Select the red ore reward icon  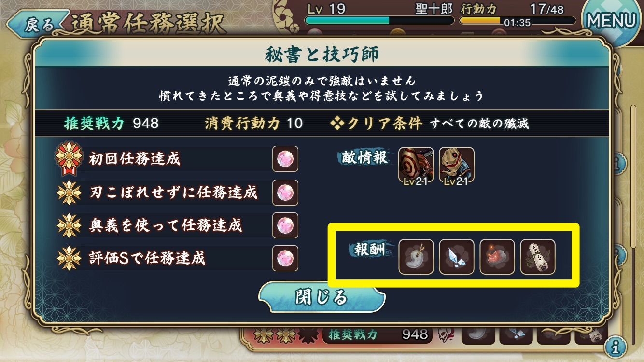pyautogui.click(x=497, y=256)
